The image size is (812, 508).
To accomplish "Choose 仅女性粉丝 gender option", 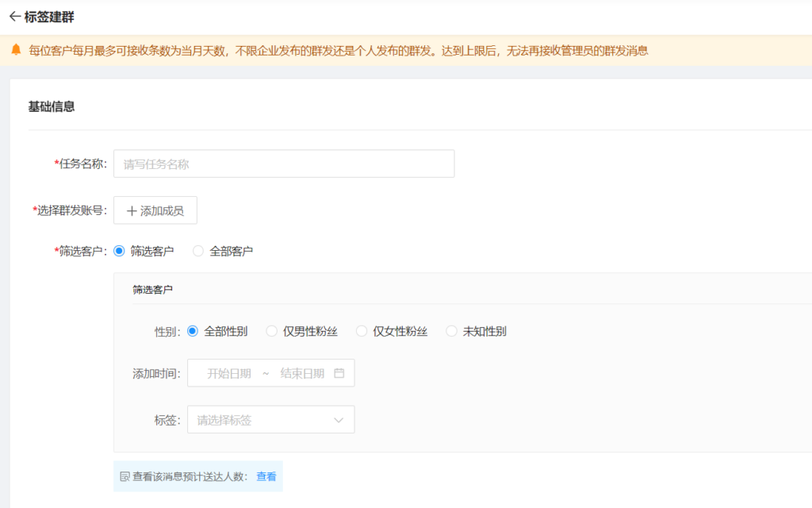I will pyautogui.click(x=362, y=331).
